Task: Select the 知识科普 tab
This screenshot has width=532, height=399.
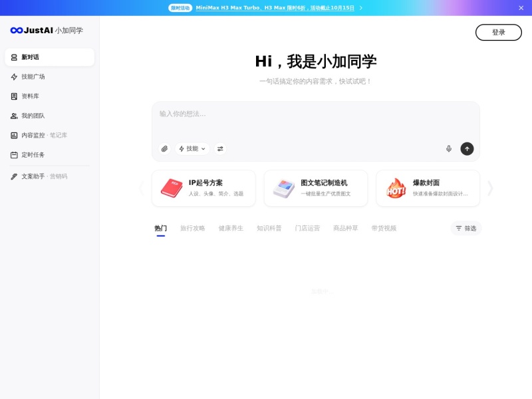Action: pos(269,228)
